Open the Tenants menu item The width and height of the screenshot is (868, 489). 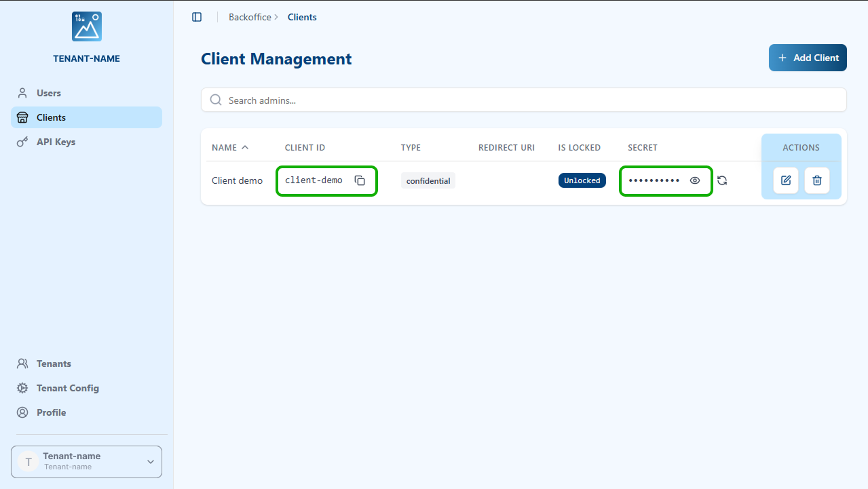(52, 364)
